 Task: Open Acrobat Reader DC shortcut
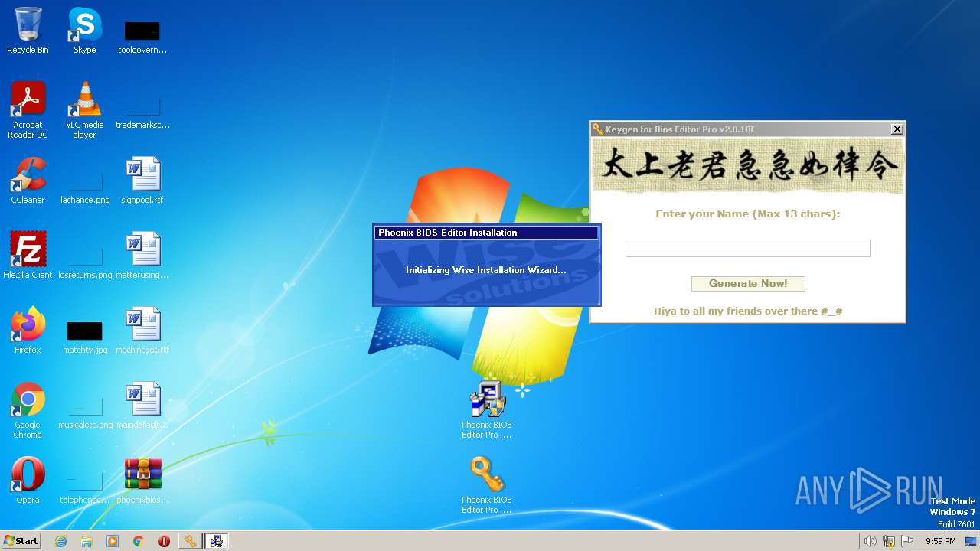28,109
